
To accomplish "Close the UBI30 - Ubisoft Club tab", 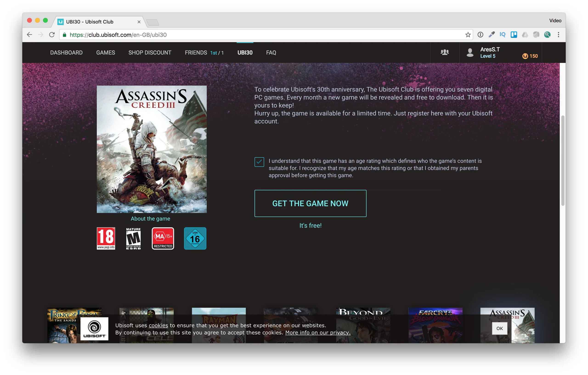I will tap(139, 22).
